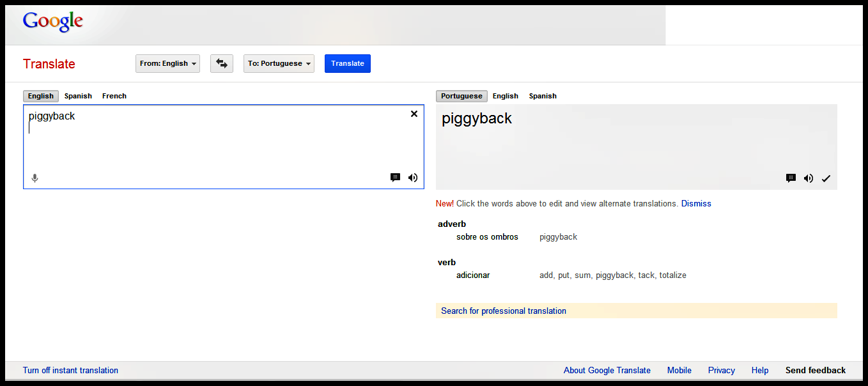
Task: Click 'add' in verb synonyms
Action: (546, 275)
